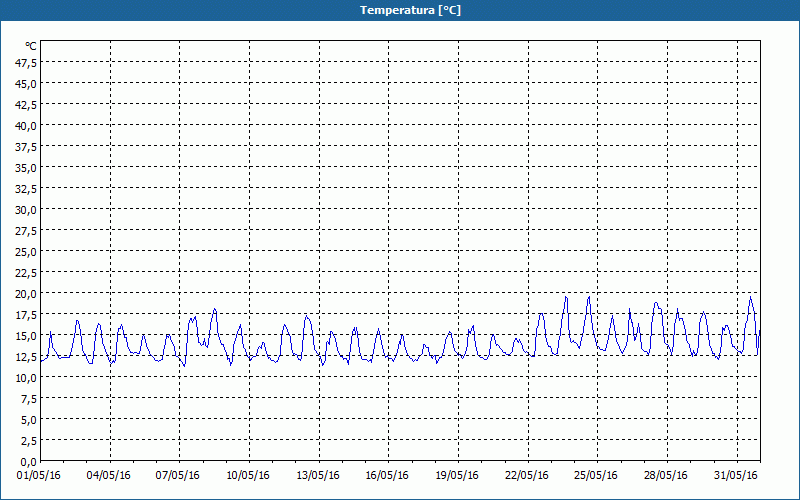Click the 15,0 y-axis label
800x500 pixels.
click(x=27, y=336)
